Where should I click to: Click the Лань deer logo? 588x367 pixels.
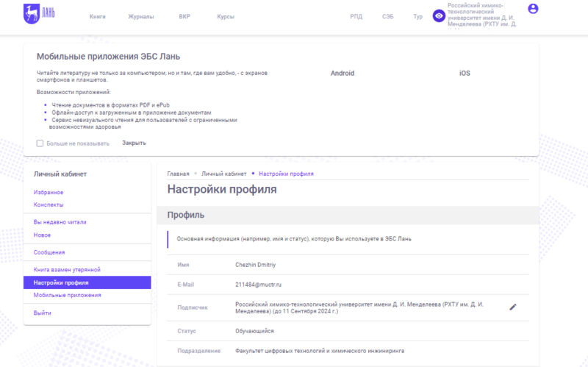[39, 14]
